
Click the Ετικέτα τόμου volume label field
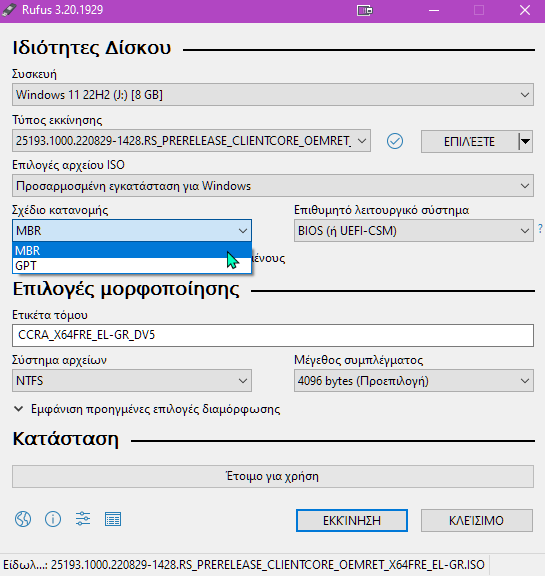(x=272, y=335)
